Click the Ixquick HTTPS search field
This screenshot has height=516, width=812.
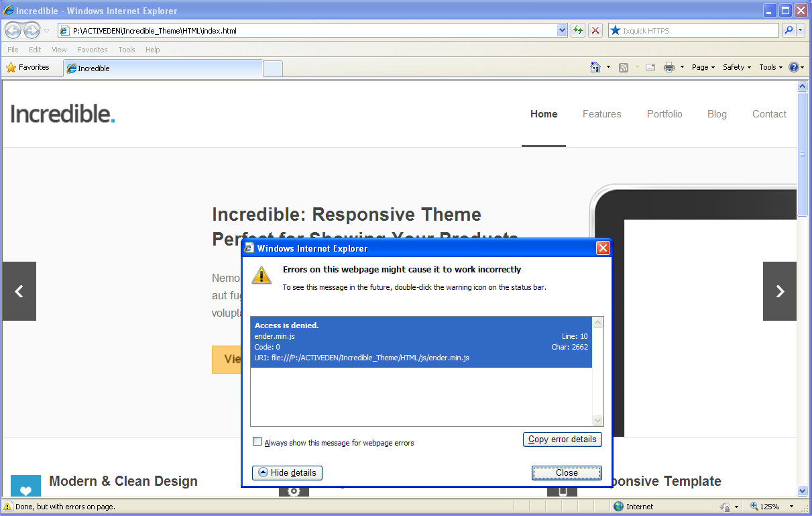pos(699,30)
